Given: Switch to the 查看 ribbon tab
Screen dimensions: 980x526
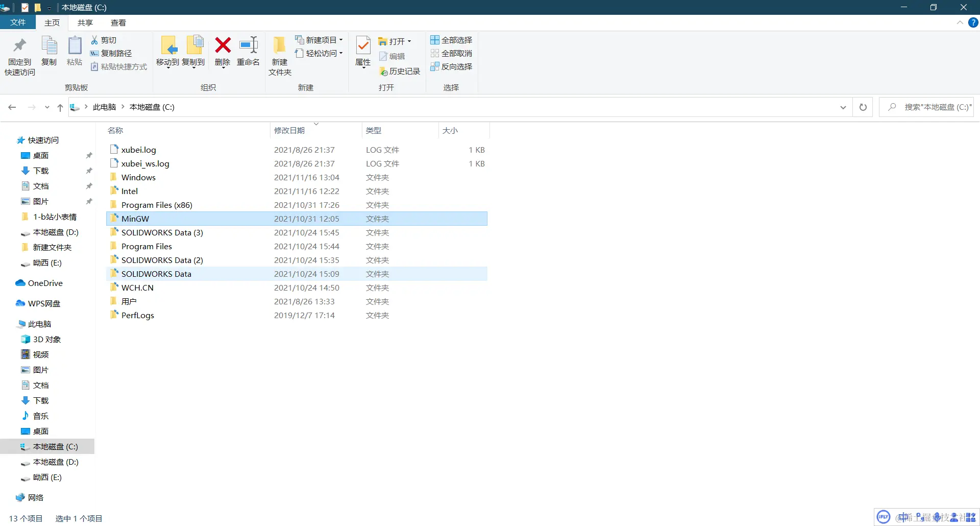Looking at the screenshot, I should pyautogui.click(x=118, y=22).
